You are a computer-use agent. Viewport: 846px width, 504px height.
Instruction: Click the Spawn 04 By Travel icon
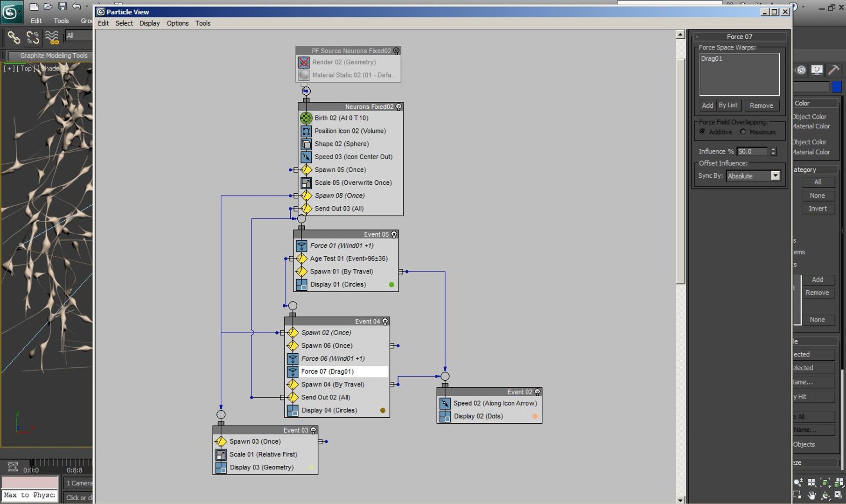(x=293, y=385)
